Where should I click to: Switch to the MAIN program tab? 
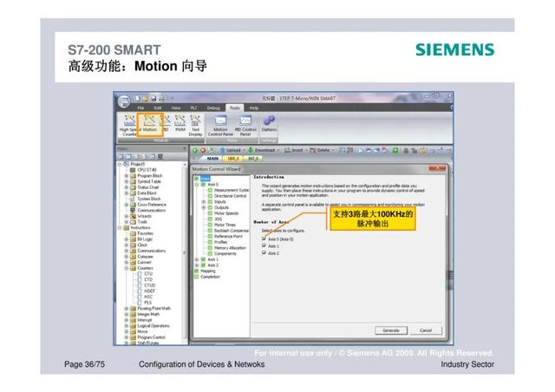[212, 159]
